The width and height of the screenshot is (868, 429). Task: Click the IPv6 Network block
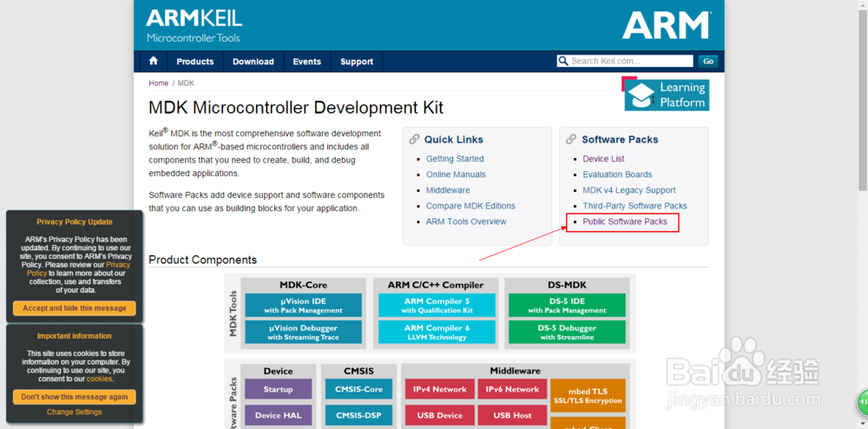[x=512, y=389]
